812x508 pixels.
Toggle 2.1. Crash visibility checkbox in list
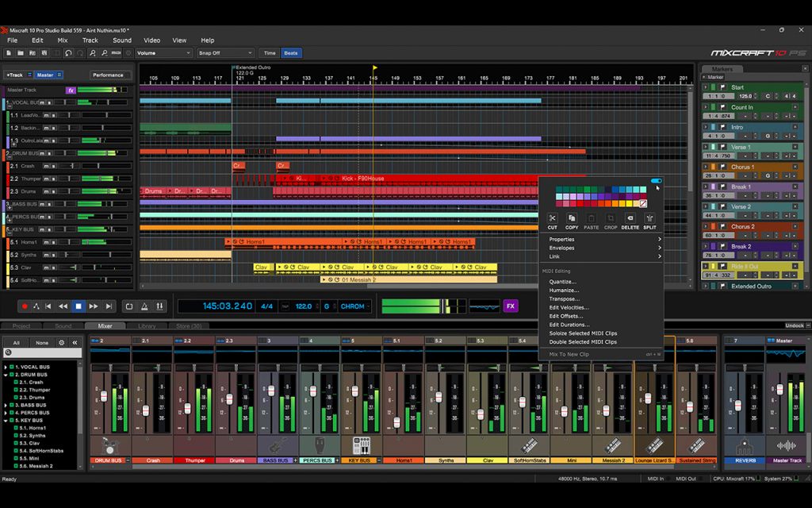(x=16, y=382)
